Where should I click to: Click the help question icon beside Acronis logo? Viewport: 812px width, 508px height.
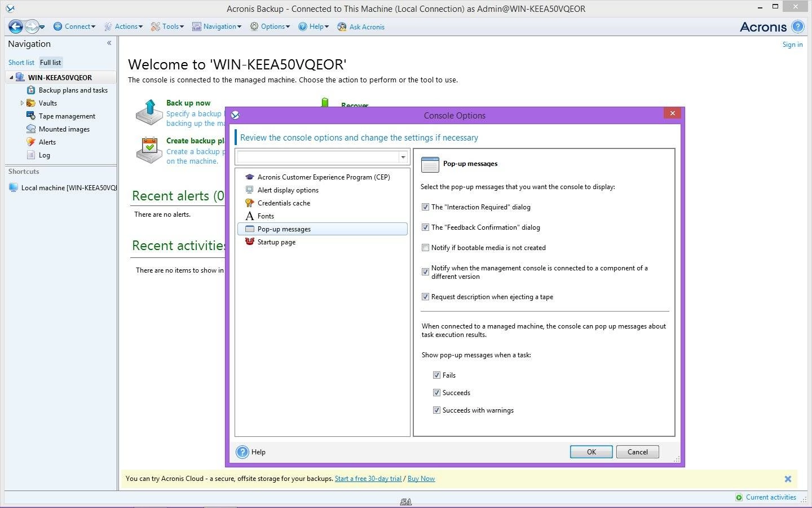coord(797,27)
